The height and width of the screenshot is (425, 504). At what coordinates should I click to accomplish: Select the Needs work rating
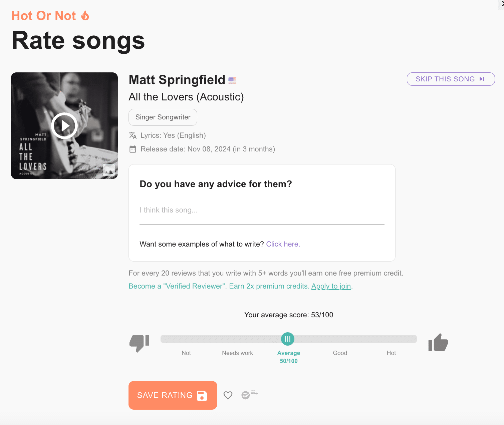[237, 353]
